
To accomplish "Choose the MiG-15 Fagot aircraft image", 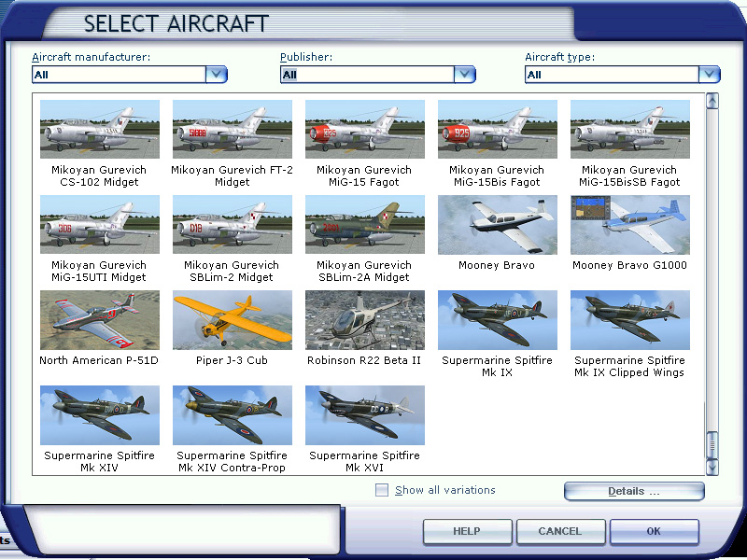I will (x=364, y=129).
